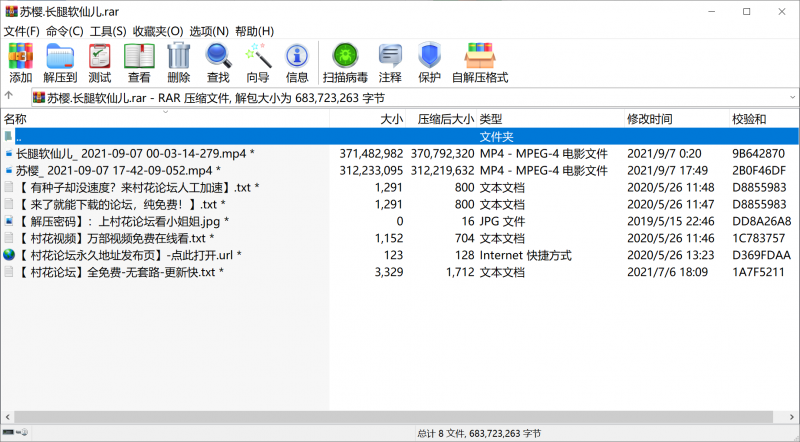Open the 选项(N) menu
The height and width of the screenshot is (442, 800).
pos(208,31)
